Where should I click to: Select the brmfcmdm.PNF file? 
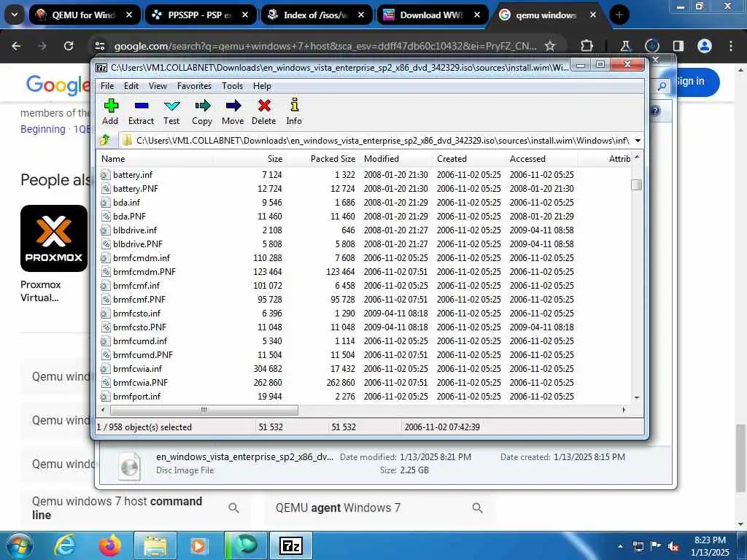click(144, 271)
